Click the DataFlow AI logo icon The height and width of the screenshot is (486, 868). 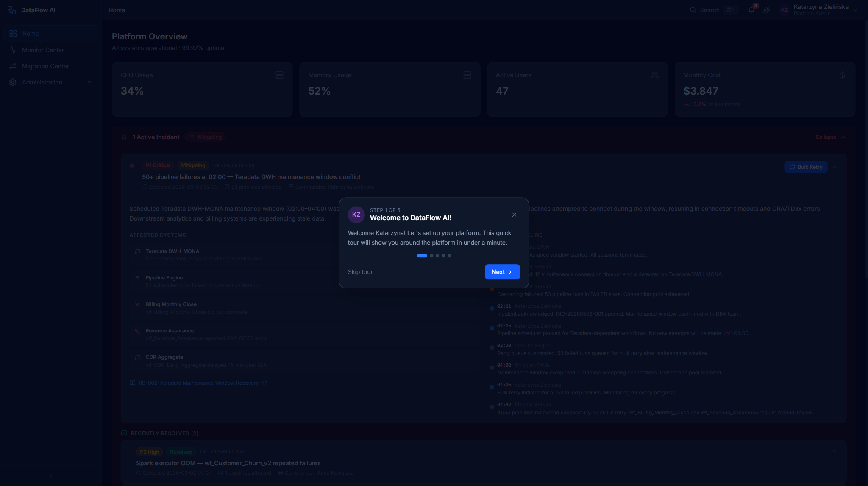pyautogui.click(x=12, y=10)
